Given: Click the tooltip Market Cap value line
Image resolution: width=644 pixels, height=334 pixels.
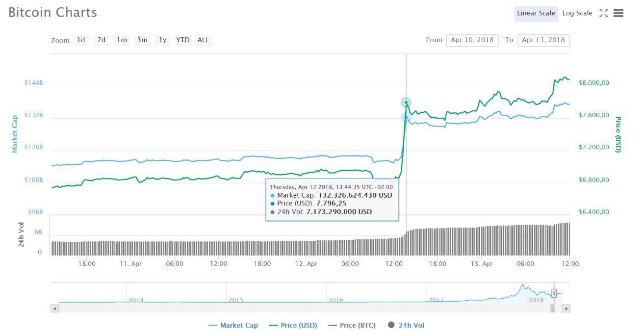Looking at the screenshot, I should click(x=331, y=195).
